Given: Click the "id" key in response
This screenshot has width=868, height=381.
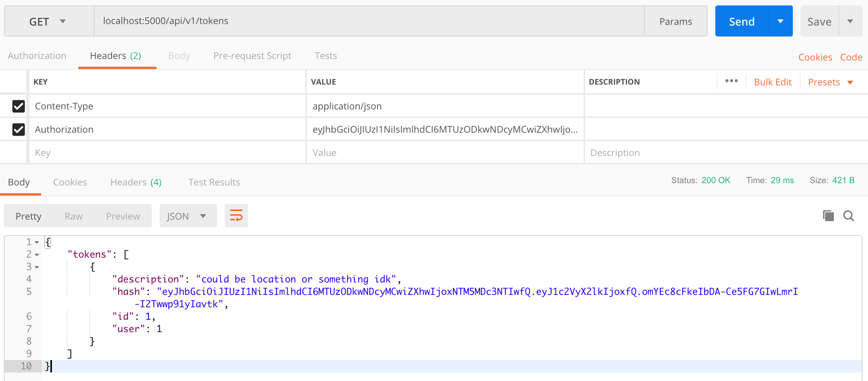Looking at the screenshot, I should (x=123, y=316).
